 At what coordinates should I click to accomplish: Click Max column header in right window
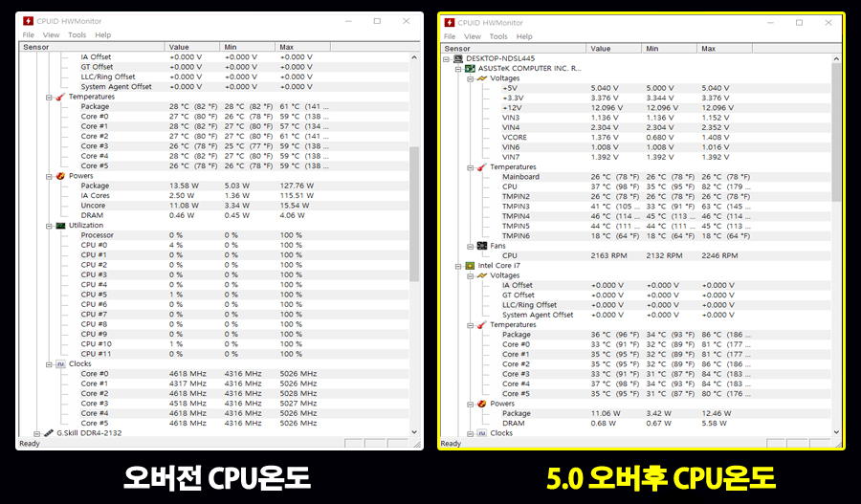tap(725, 49)
